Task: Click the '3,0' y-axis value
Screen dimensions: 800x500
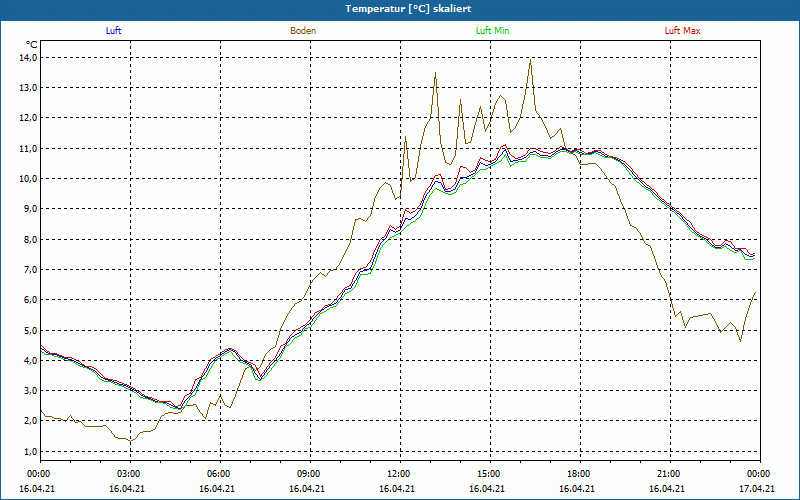Action: 31,390
